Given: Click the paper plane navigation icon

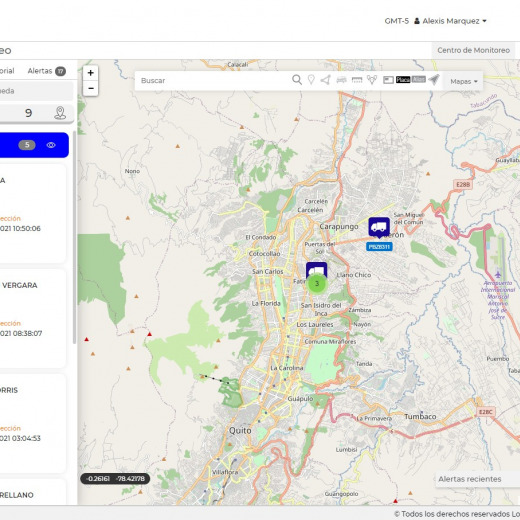Looking at the screenshot, I should [434, 79].
